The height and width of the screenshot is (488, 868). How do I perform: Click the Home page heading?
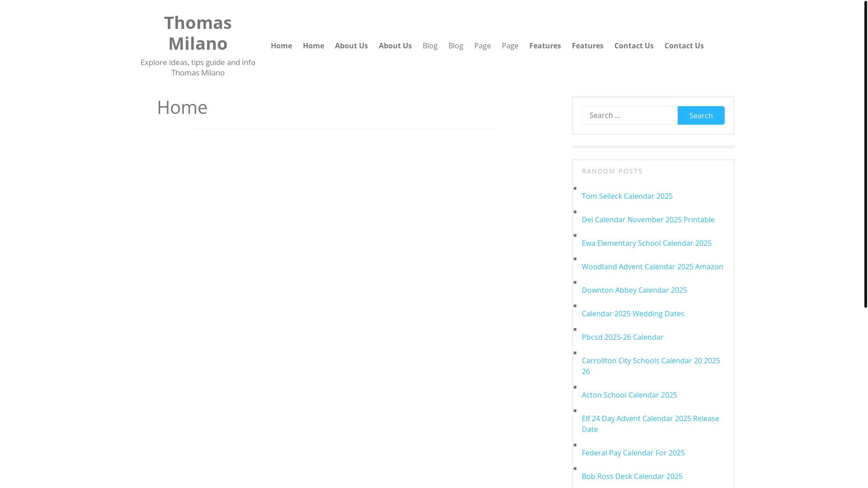coord(182,107)
